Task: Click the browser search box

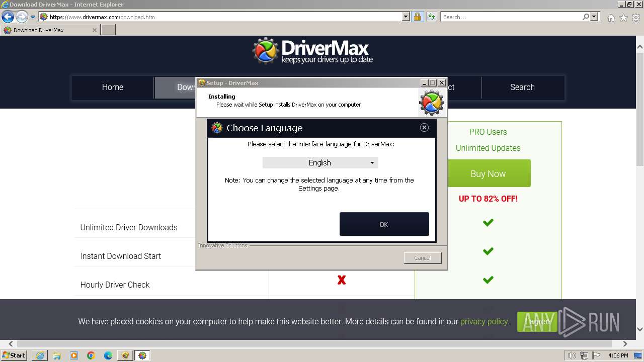Action: coord(511,17)
